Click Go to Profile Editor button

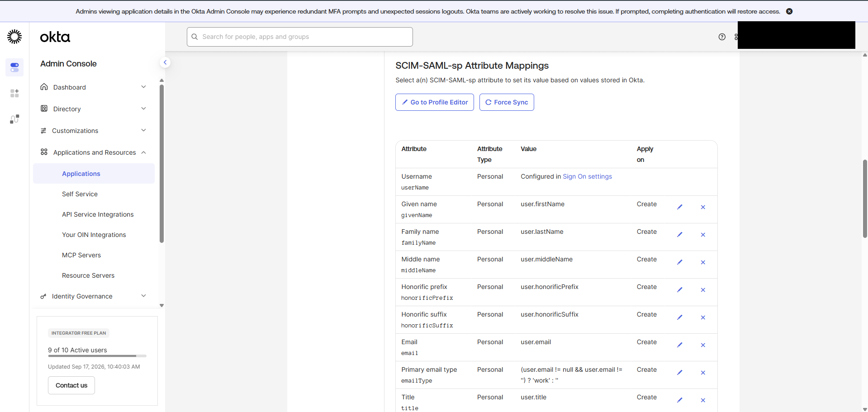(x=435, y=102)
